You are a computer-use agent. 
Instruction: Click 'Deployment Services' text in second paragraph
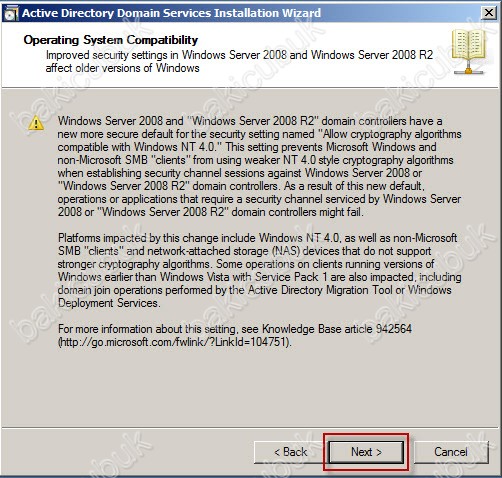[x=109, y=303]
